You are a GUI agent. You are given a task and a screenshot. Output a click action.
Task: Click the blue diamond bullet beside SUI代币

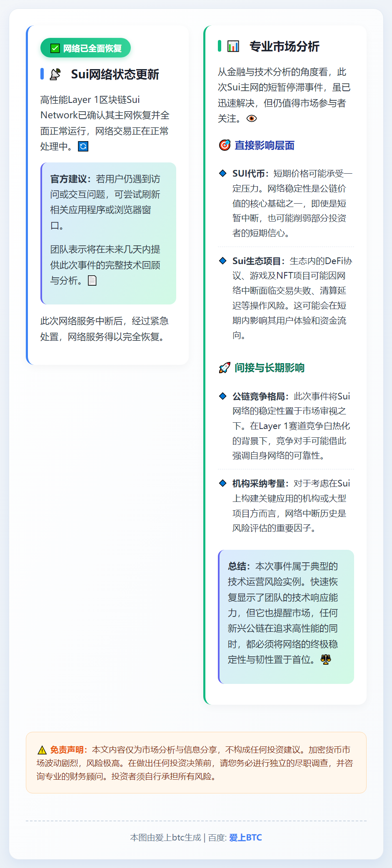click(x=223, y=173)
